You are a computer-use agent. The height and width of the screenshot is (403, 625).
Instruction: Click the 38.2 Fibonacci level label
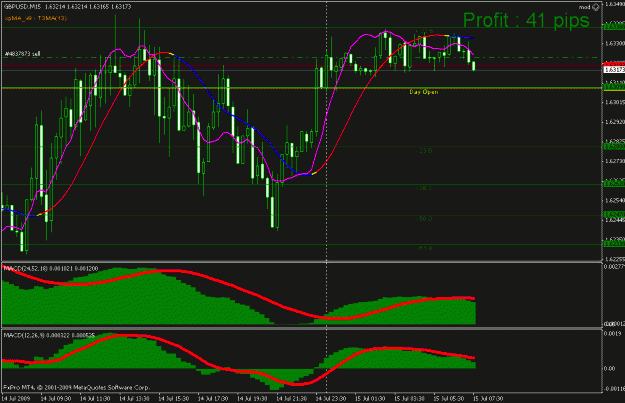tap(424, 188)
